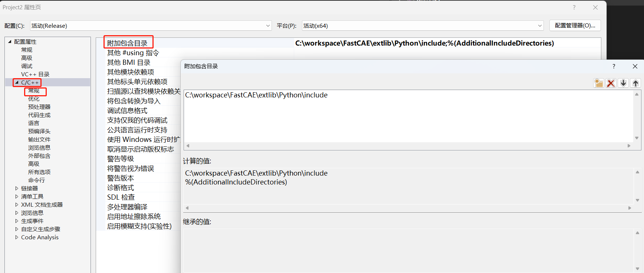644x273 pixels.
Task: Expand the 生成事件 node
Action: (17, 221)
